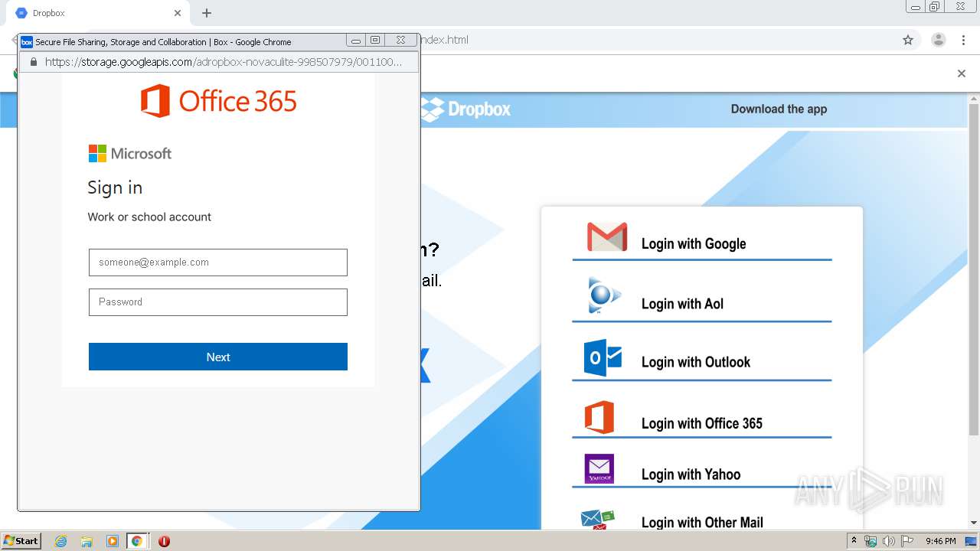
Task: Focus the someone@example.com email field
Action: 218,262
